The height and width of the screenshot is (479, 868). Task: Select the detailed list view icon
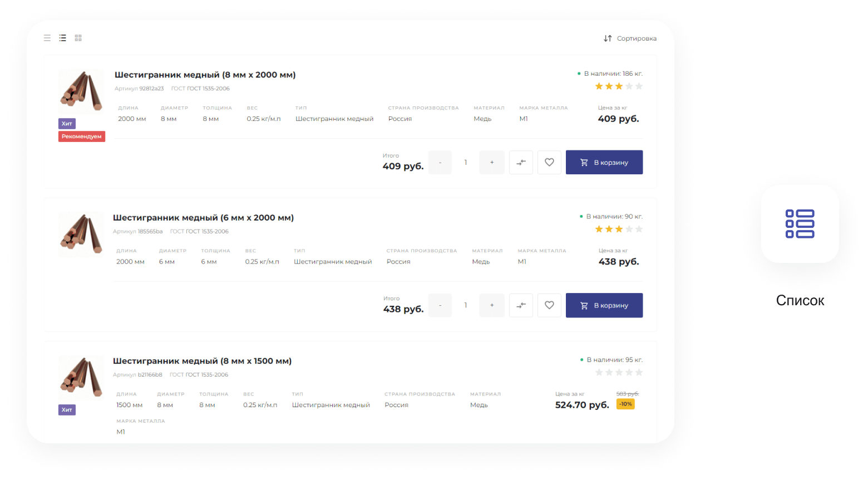pyautogui.click(x=63, y=38)
